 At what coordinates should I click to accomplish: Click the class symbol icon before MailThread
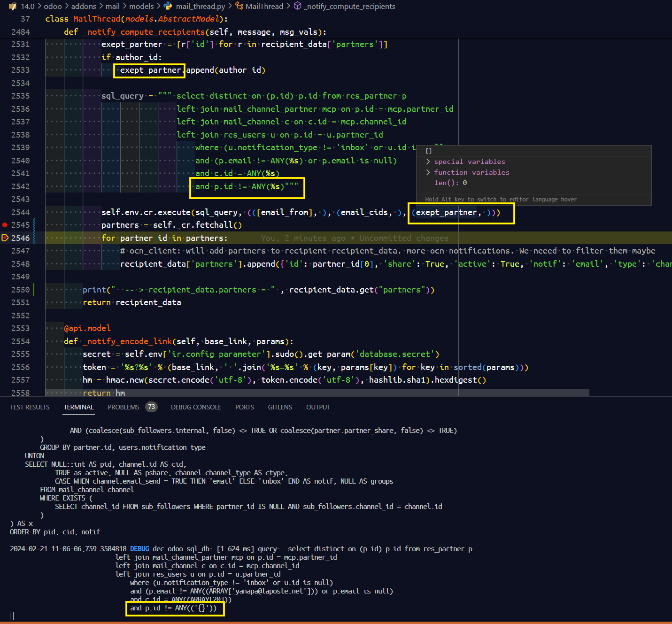click(x=239, y=6)
